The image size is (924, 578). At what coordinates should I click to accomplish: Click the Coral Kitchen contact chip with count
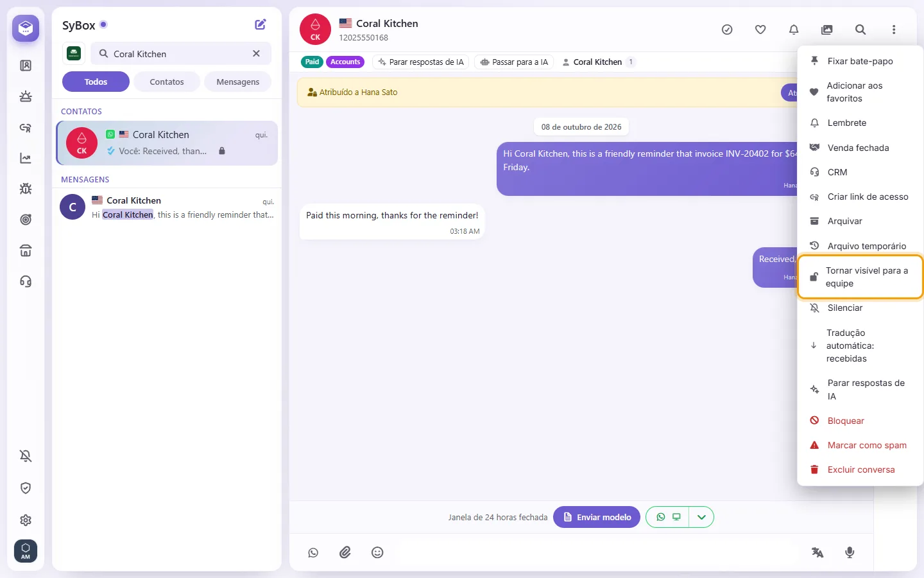597,62
